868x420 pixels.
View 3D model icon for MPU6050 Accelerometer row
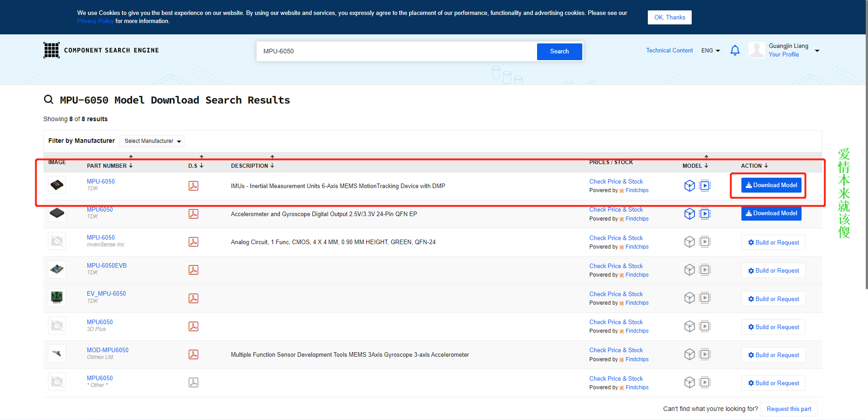(x=689, y=213)
